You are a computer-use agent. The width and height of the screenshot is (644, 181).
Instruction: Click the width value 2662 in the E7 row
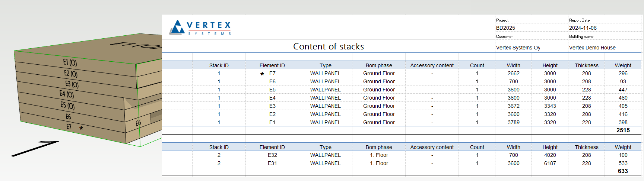click(513, 73)
